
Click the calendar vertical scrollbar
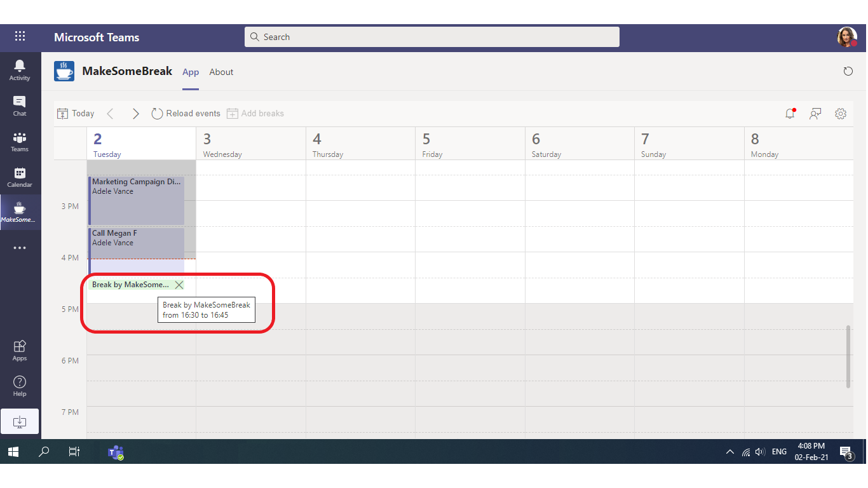tap(848, 357)
